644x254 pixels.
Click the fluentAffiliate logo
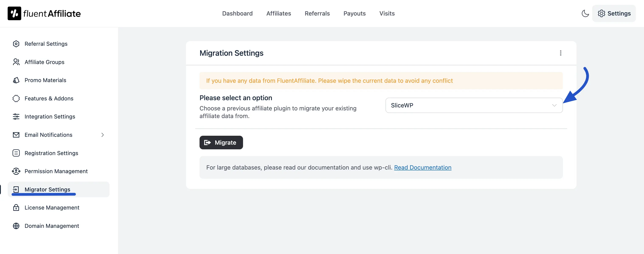pyautogui.click(x=44, y=13)
